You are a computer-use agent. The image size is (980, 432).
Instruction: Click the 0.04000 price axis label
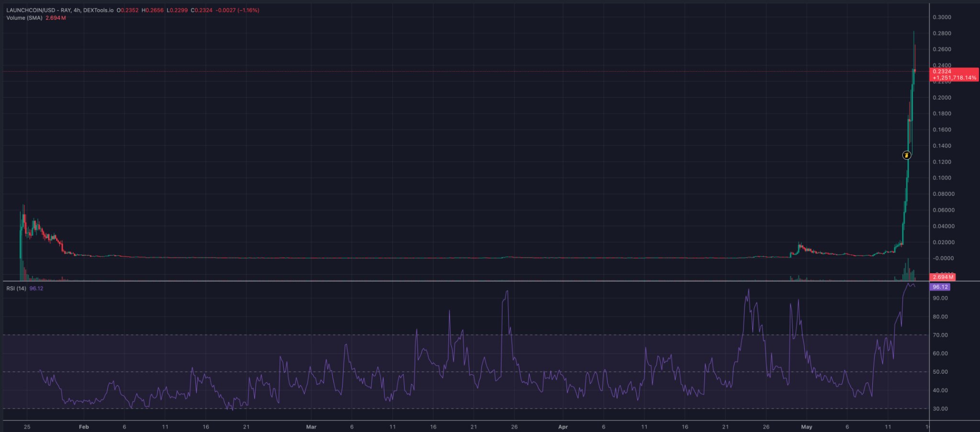tap(943, 226)
